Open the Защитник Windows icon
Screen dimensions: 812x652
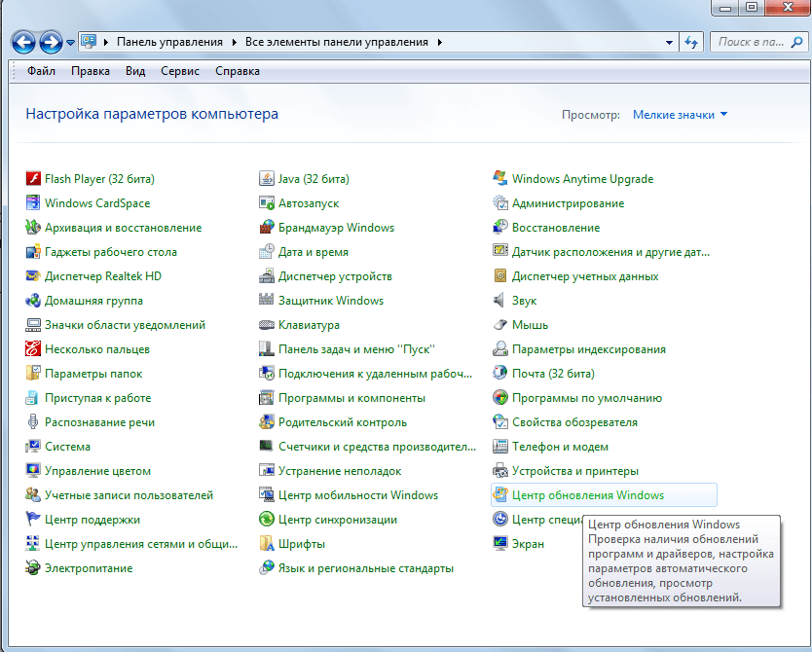(266, 300)
